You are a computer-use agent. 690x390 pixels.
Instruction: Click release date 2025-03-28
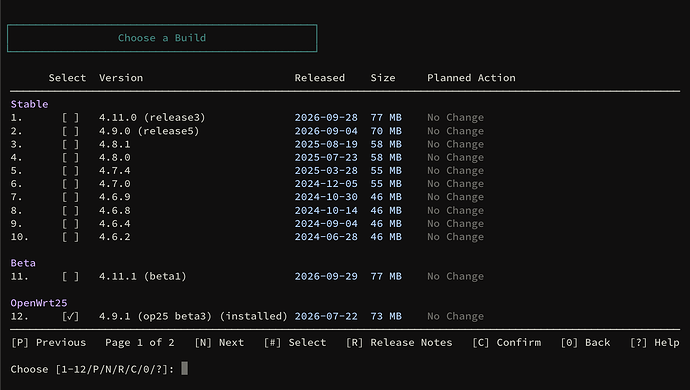(x=326, y=171)
